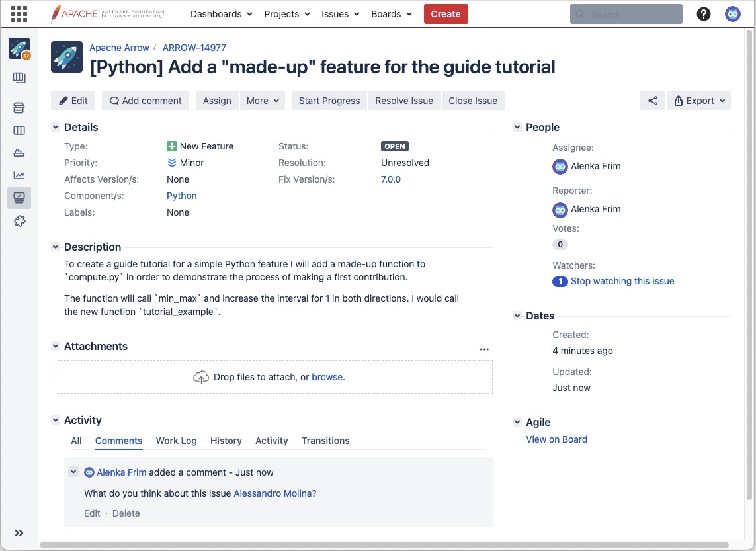Open the More actions dropdown
The height and width of the screenshot is (551, 756).
click(263, 101)
